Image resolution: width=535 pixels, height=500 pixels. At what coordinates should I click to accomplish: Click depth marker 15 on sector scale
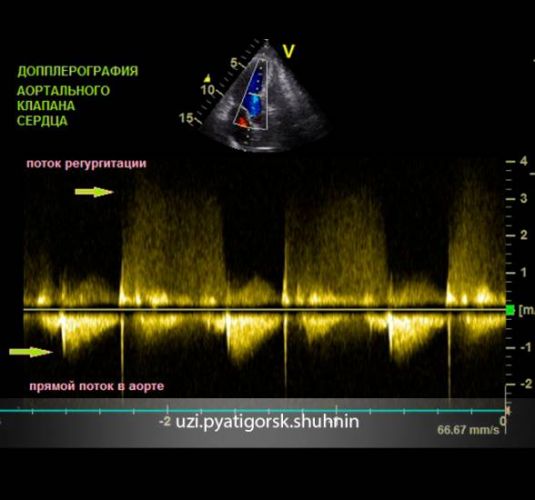[186, 118]
